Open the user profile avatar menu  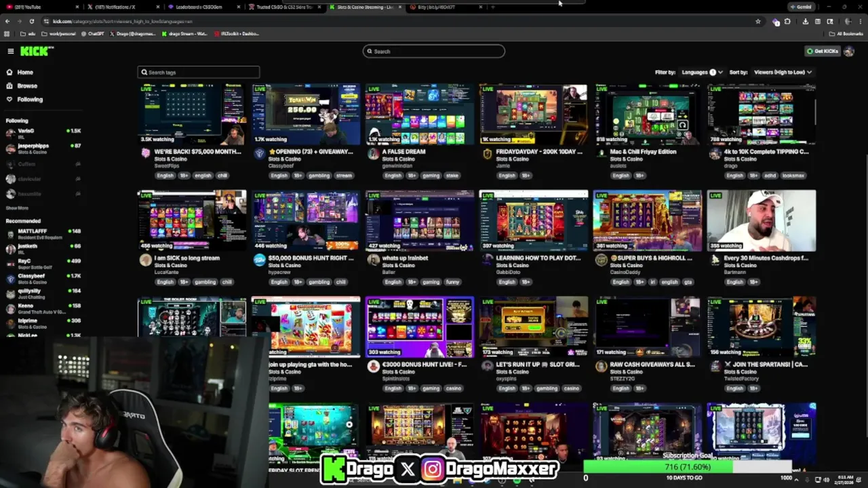(849, 51)
